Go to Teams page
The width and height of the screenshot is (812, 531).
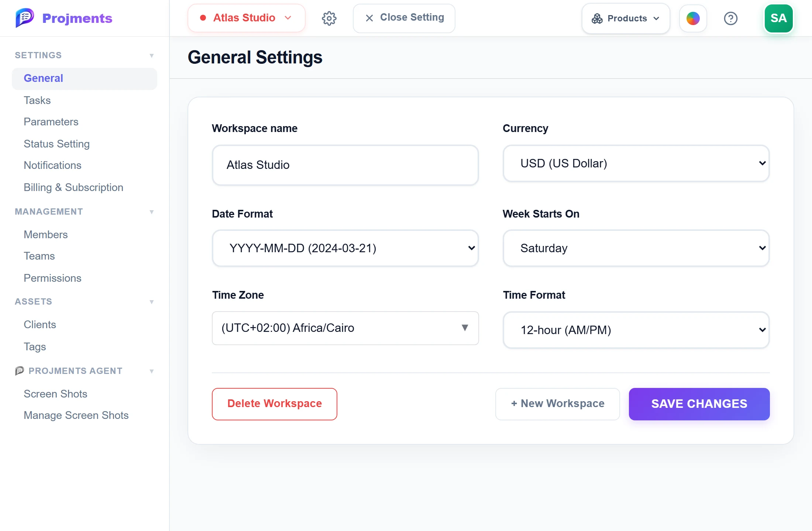[39, 256]
